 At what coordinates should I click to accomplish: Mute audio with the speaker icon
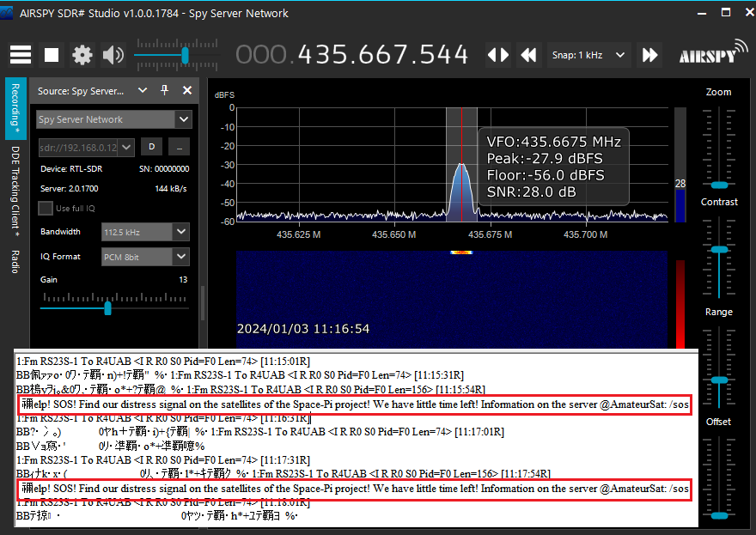[113, 55]
